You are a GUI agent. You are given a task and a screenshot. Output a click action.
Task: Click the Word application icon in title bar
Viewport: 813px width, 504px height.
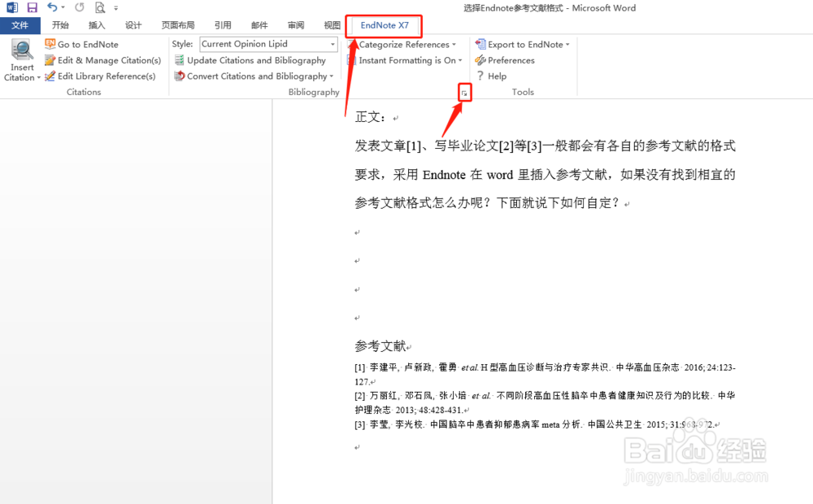[x=12, y=7]
